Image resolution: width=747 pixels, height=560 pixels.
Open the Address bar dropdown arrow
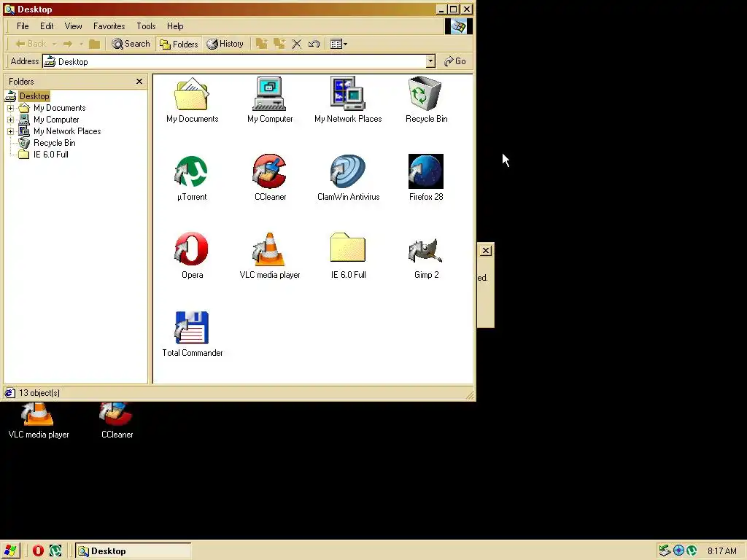[x=430, y=61]
